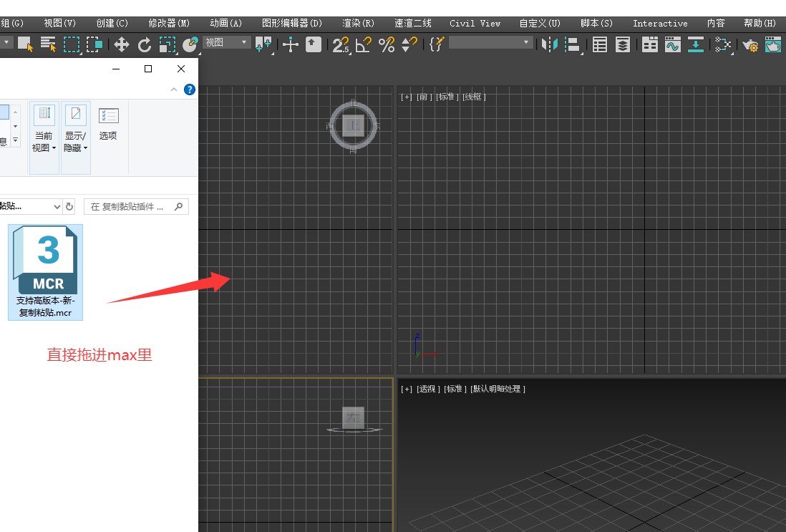
Task: Open the reference coordinate system 视图 dropdown
Action: 227,43
